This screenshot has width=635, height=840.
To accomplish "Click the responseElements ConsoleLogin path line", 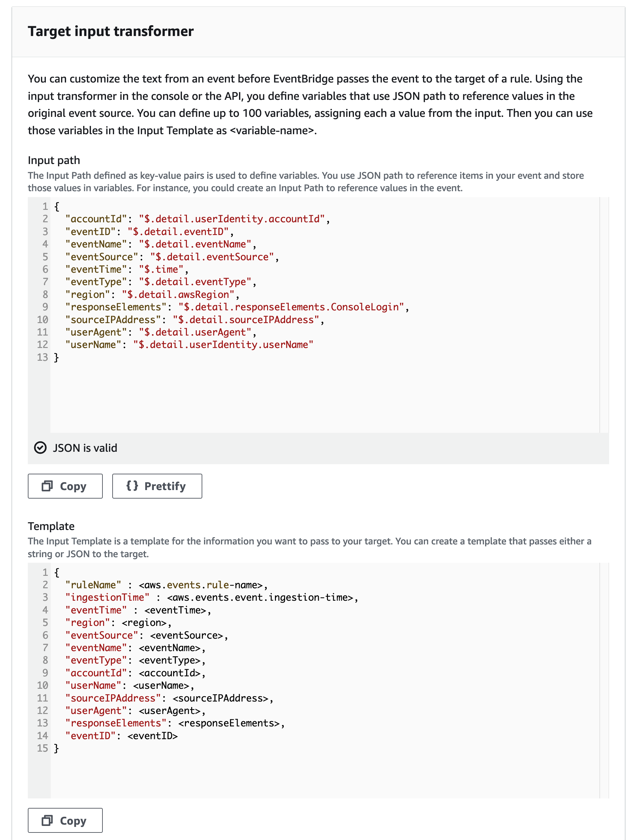I will [x=291, y=307].
